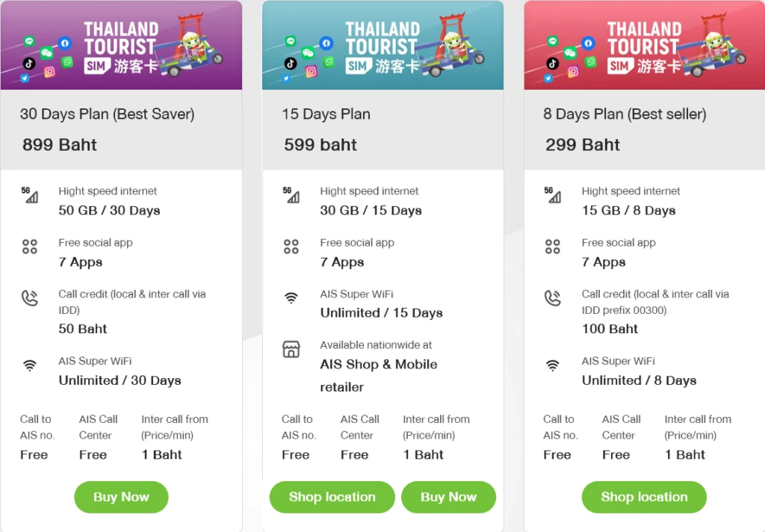This screenshot has width=765, height=532.
Task: Select the 8 Days Plan (Best seller) title
Action: click(x=625, y=114)
